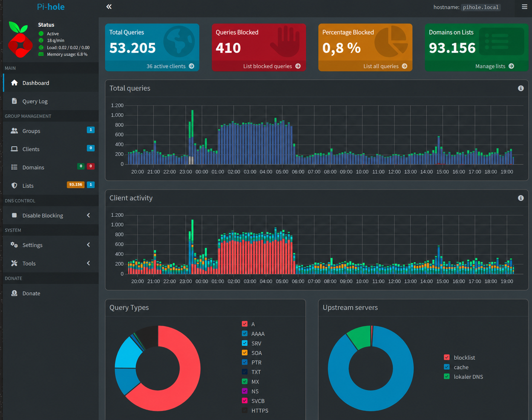Toggle the A query type checkbox

point(245,324)
